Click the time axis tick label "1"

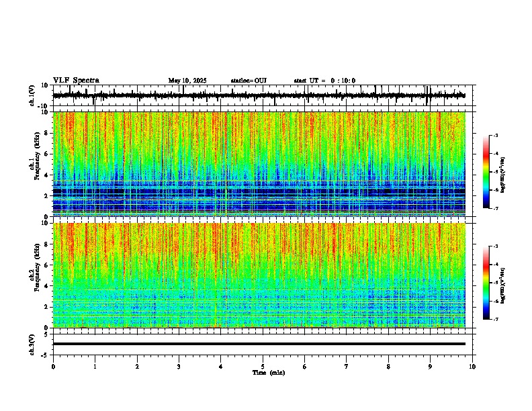(95, 367)
